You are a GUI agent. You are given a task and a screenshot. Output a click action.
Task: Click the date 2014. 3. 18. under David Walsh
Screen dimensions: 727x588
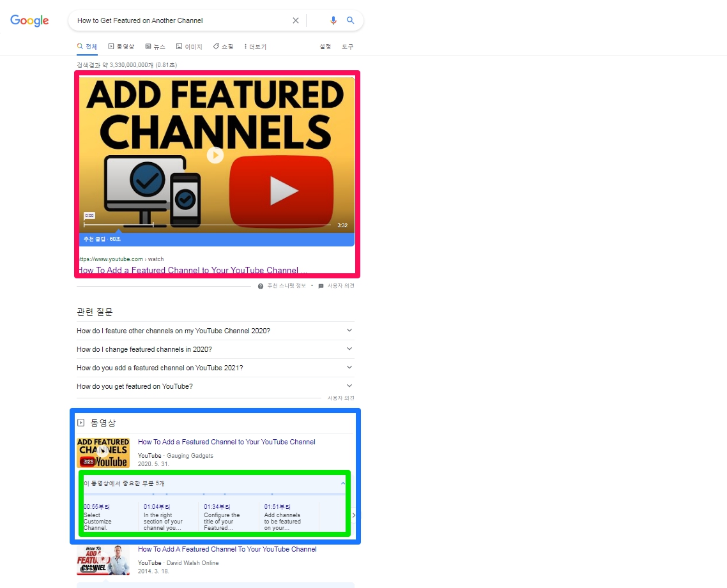tap(153, 571)
